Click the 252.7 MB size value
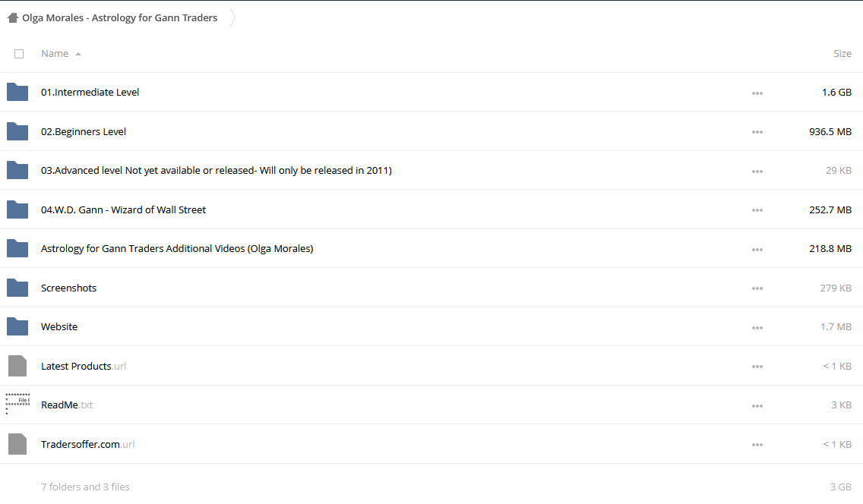Screen dimensions: 863x504 tap(830, 209)
